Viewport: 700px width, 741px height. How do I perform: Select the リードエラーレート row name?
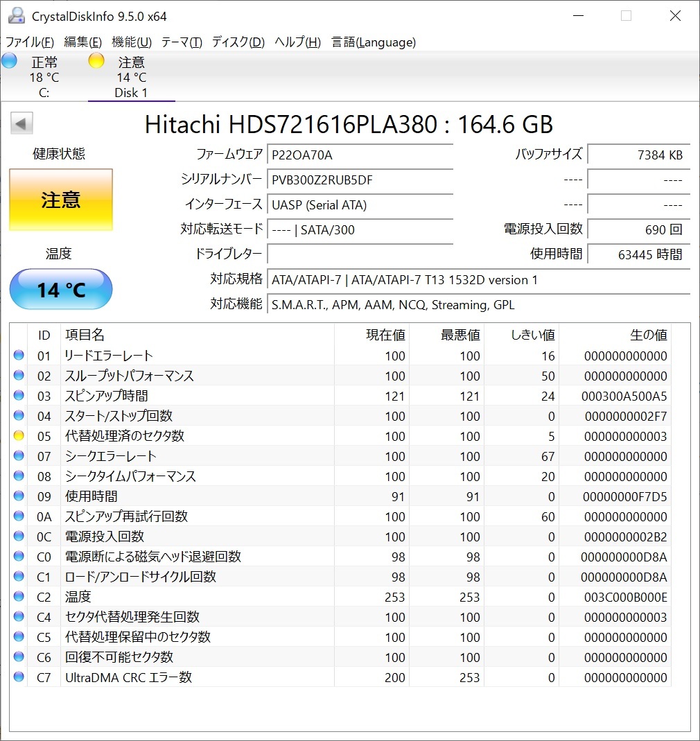coord(110,356)
